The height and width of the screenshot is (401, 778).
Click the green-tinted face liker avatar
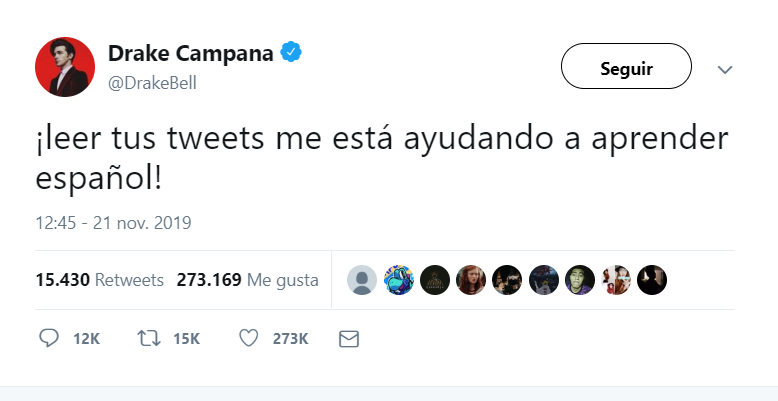click(580, 280)
